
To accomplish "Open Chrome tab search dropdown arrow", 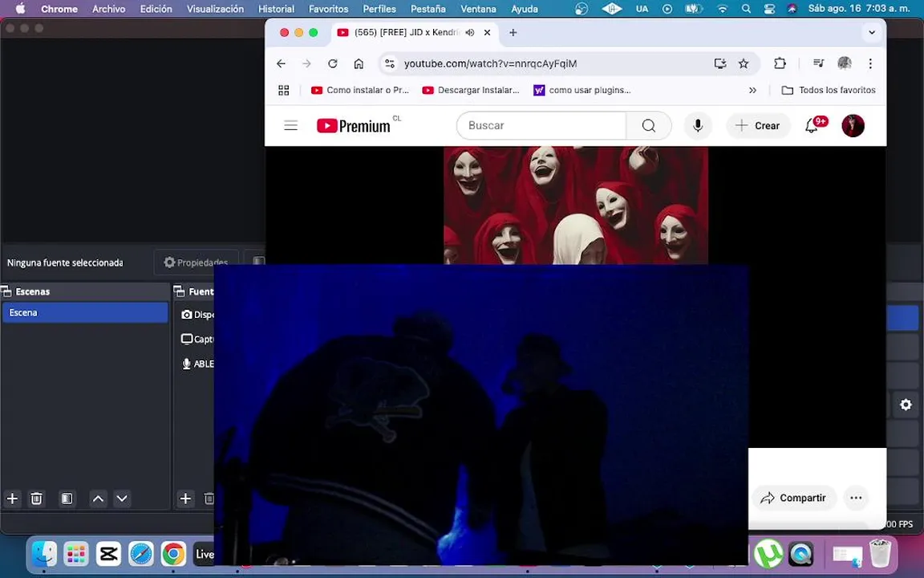I will point(872,32).
